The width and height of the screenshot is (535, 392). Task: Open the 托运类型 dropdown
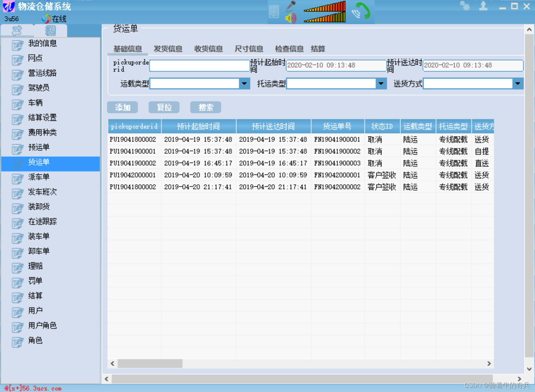click(x=381, y=83)
